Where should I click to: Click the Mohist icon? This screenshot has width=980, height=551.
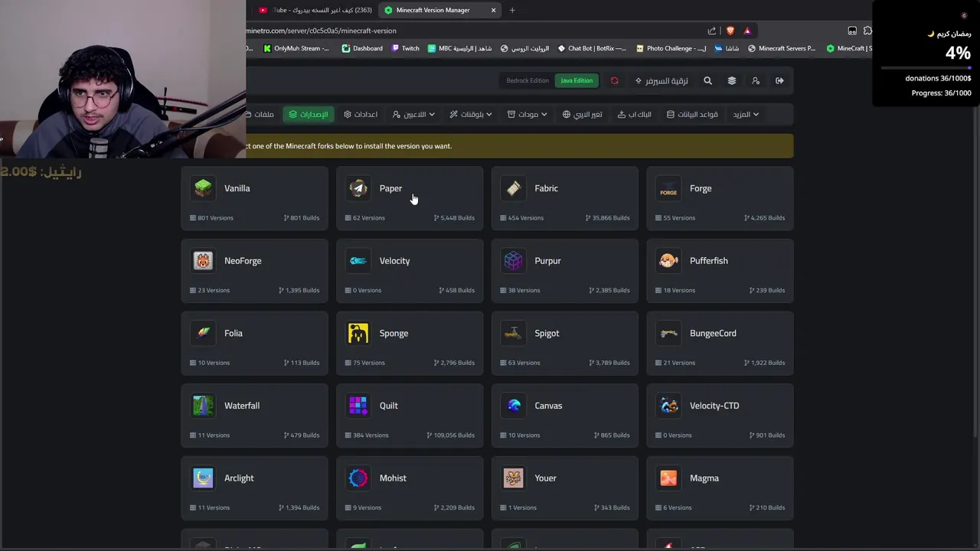[x=358, y=478]
